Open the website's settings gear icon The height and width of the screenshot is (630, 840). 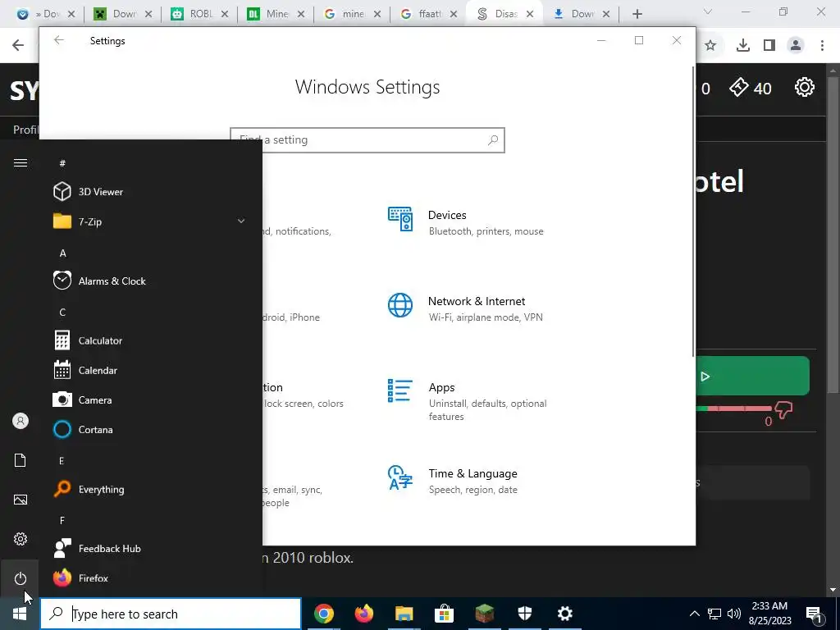[805, 87]
